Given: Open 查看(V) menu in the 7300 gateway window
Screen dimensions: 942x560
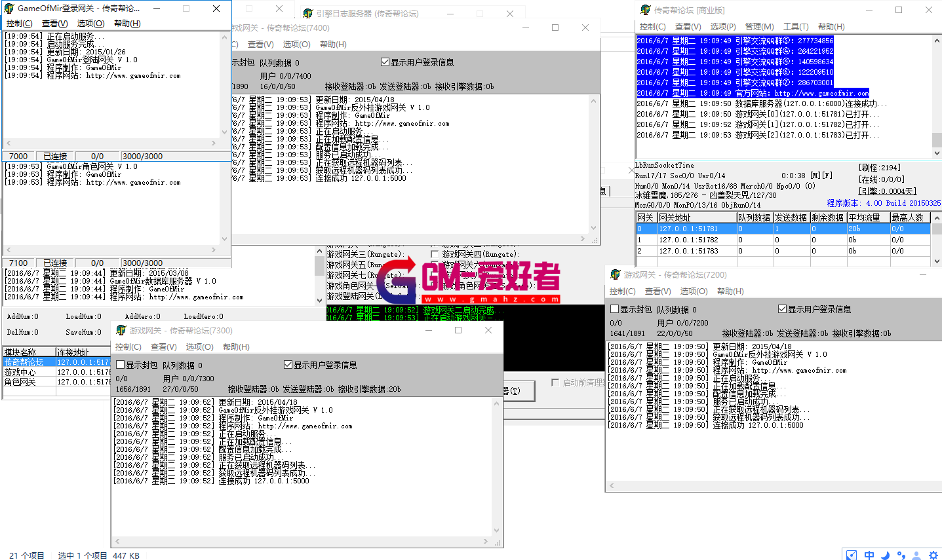Looking at the screenshot, I should [163, 347].
